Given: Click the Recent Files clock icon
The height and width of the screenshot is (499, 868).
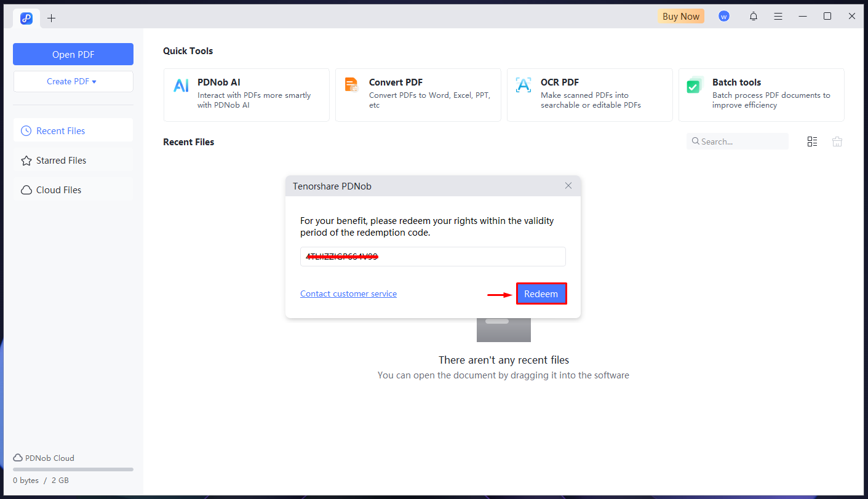Looking at the screenshot, I should pyautogui.click(x=26, y=130).
